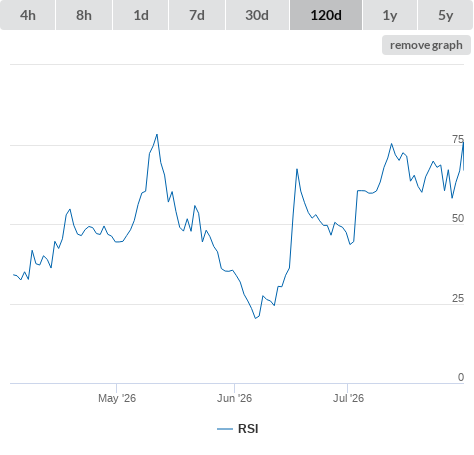474x455 pixels.
Task: Click the RSI peak in mid-May
Action: tap(157, 134)
